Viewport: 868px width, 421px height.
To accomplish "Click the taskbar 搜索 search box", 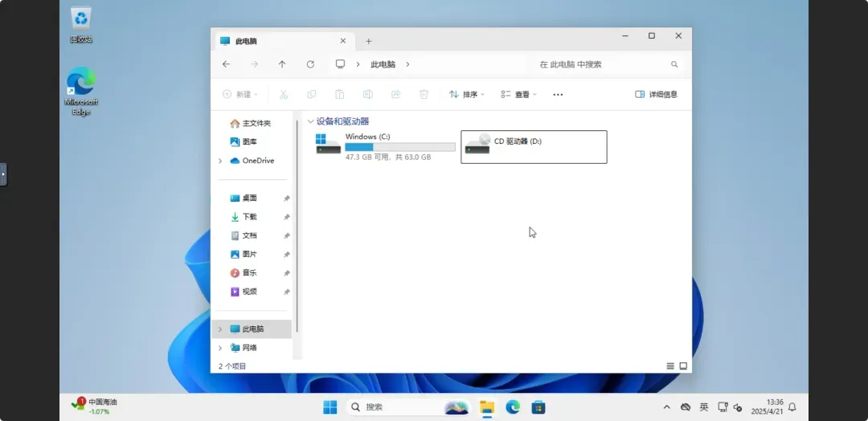I will click(x=408, y=407).
